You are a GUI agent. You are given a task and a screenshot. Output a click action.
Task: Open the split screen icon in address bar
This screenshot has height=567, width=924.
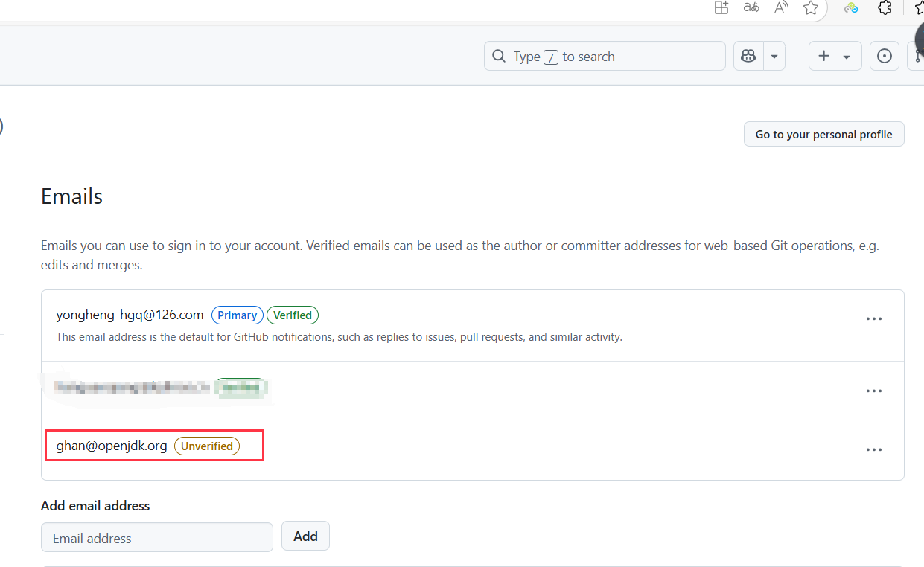(721, 8)
